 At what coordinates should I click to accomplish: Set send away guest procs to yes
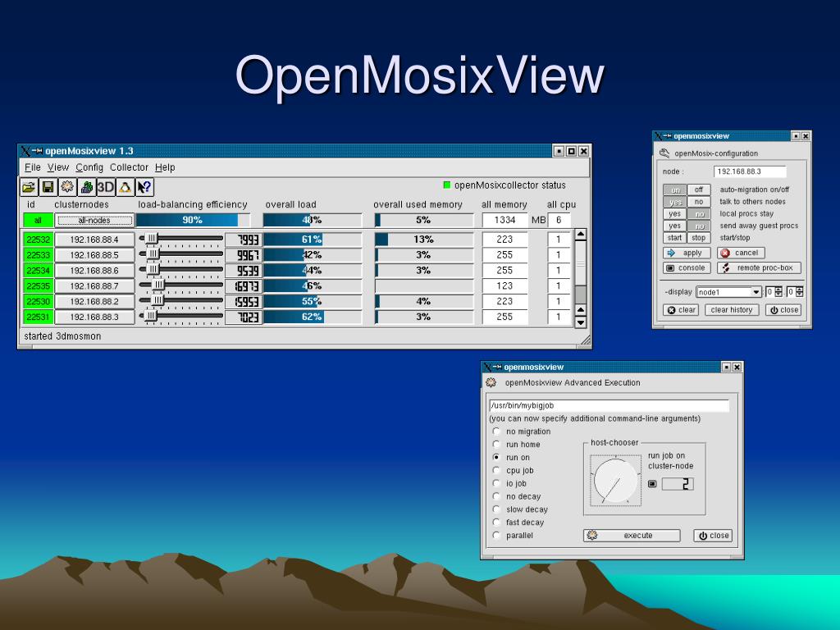pos(675,226)
